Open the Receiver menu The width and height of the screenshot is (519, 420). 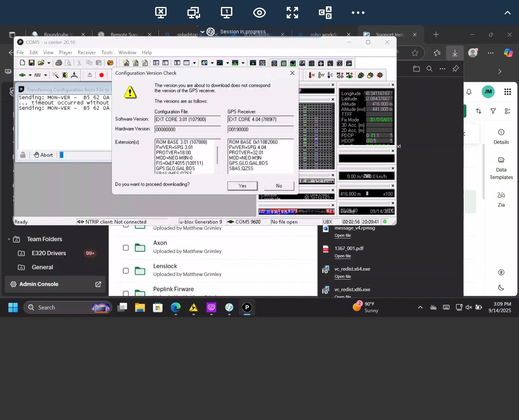87,52
